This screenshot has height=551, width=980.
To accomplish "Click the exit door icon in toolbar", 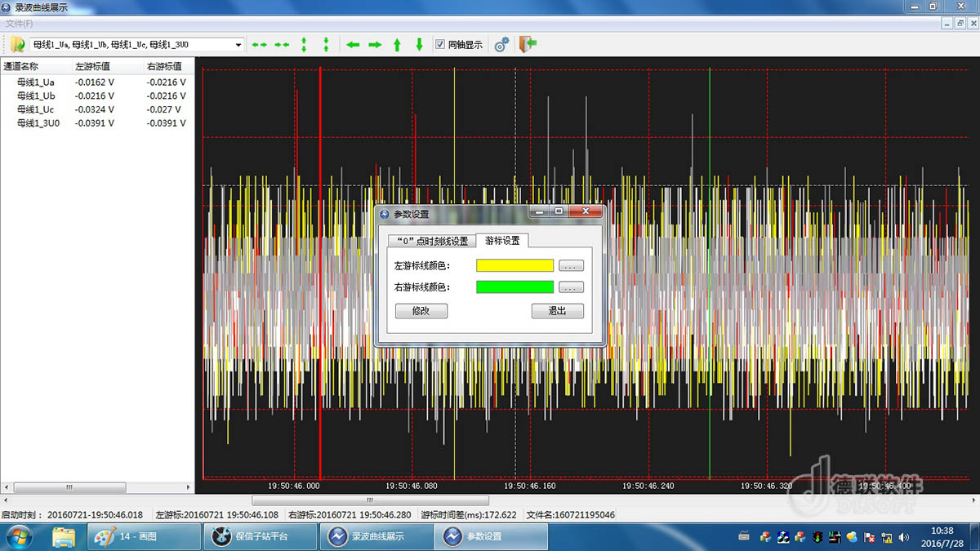I will point(528,43).
